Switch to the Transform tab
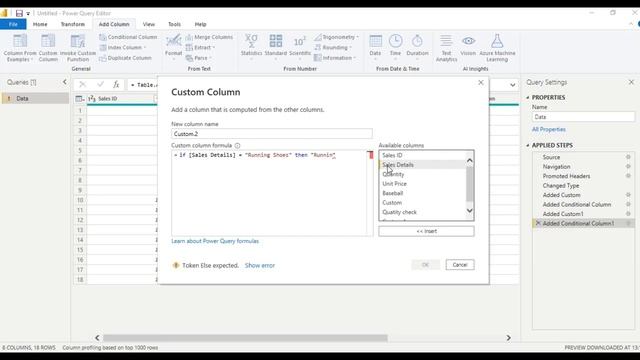The height and width of the screenshot is (360, 640). 73,24
